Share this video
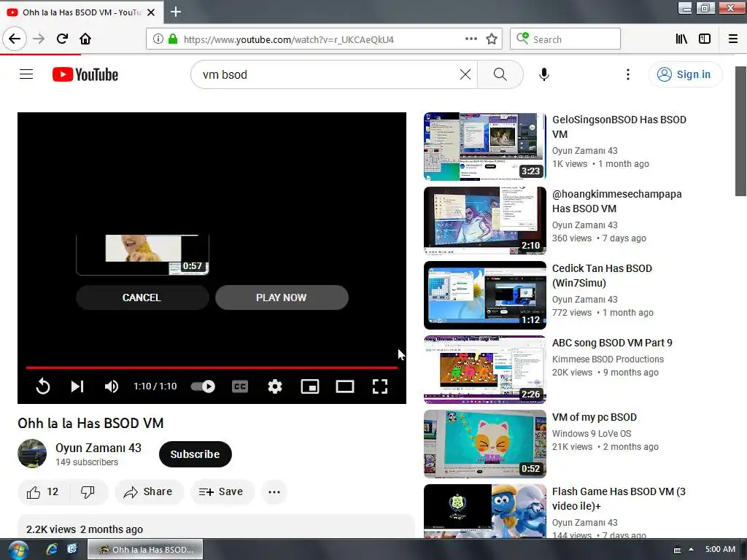Image resolution: width=747 pixels, height=560 pixels. [149, 492]
